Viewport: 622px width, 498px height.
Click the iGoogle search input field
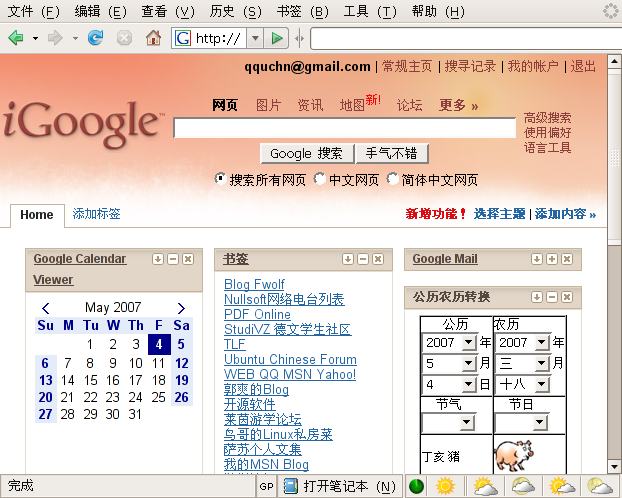(x=345, y=128)
